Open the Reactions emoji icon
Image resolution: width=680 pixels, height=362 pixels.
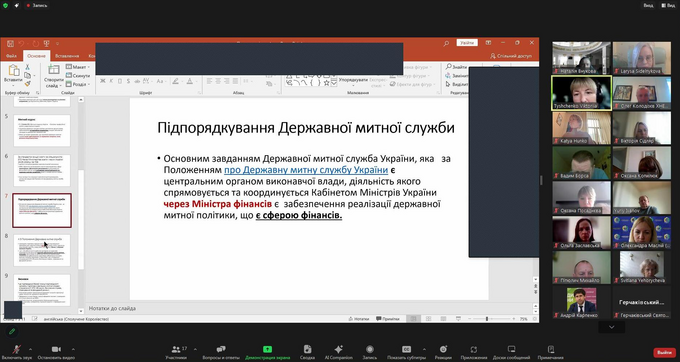coord(443,349)
